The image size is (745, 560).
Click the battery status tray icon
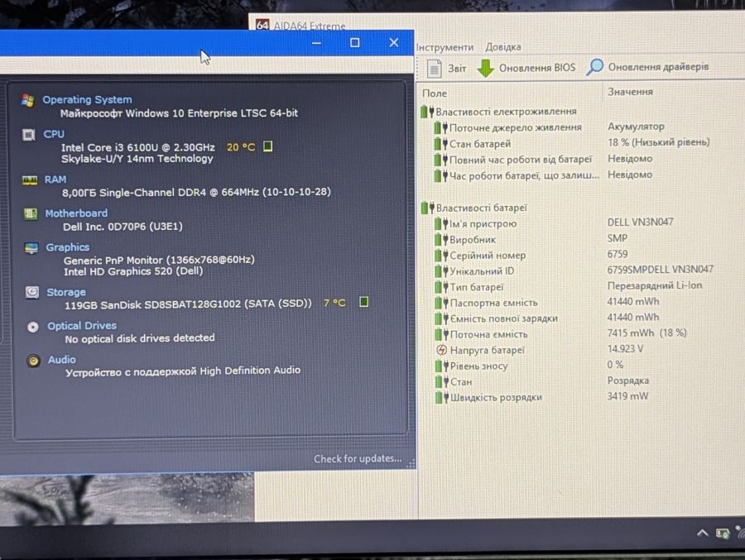tap(723, 534)
